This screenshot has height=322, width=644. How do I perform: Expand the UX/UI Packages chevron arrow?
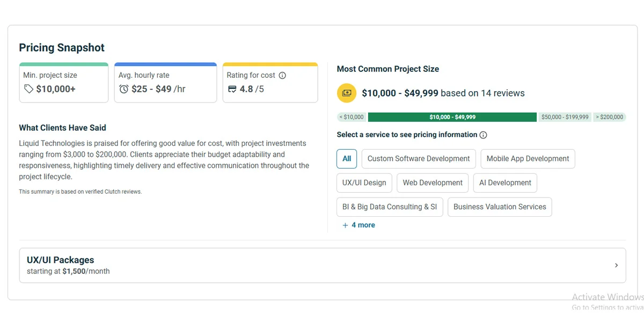(616, 265)
